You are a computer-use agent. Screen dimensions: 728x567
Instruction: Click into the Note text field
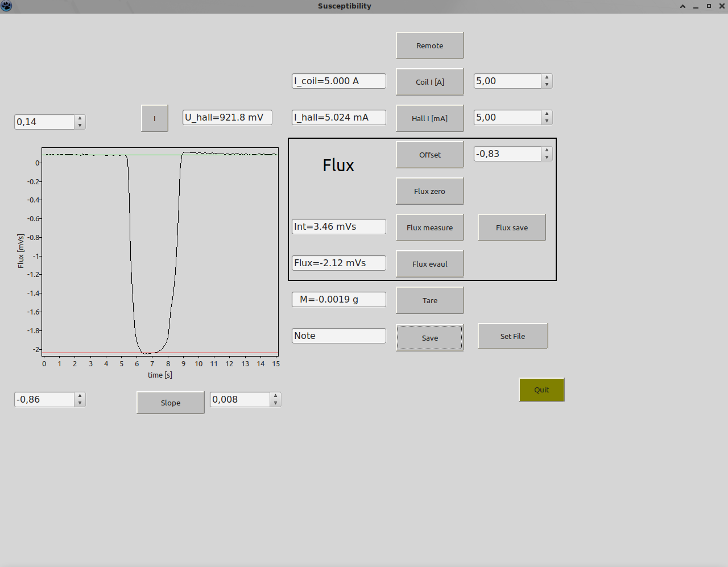[x=339, y=336]
